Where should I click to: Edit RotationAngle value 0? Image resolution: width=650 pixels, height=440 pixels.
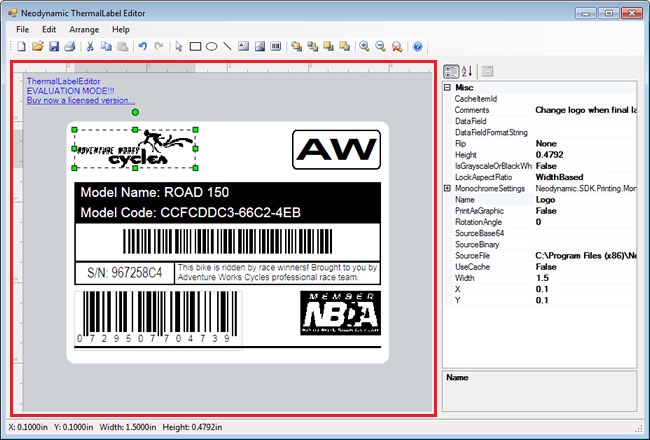585,222
